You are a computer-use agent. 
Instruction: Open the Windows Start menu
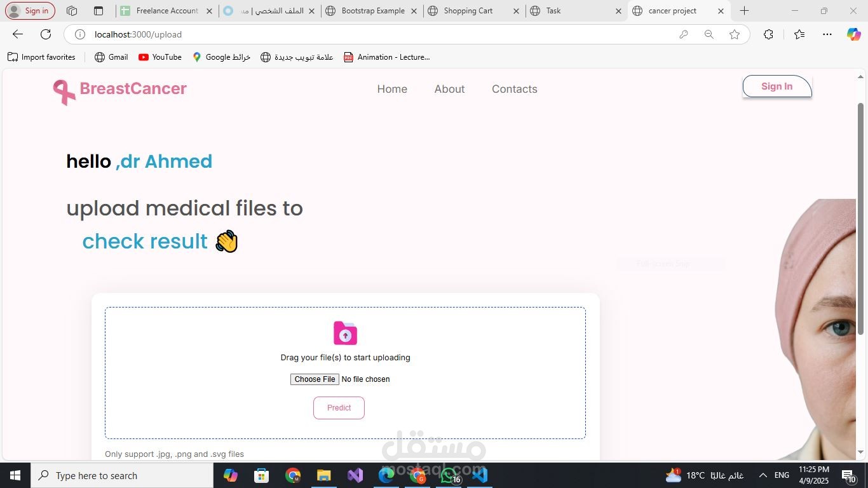[15, 475]
